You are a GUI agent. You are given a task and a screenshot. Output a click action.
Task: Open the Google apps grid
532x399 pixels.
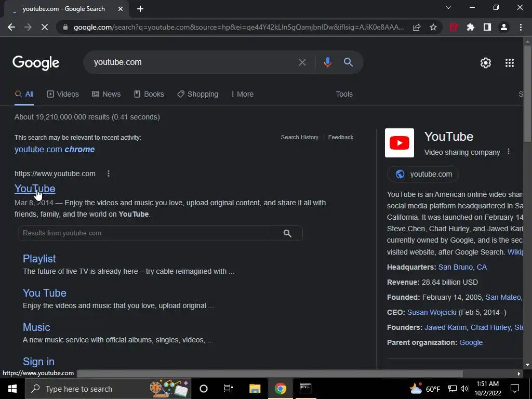[x=509, y=63]
